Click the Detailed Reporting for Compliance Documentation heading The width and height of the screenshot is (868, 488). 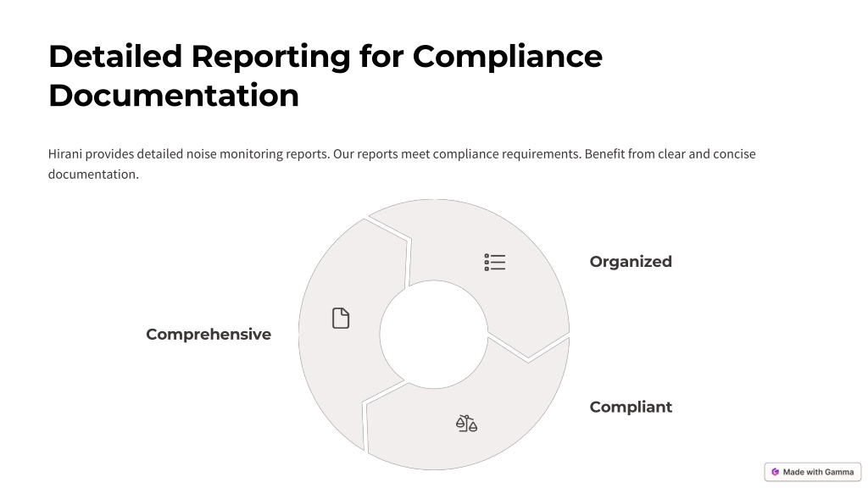[x=325, y=75]
